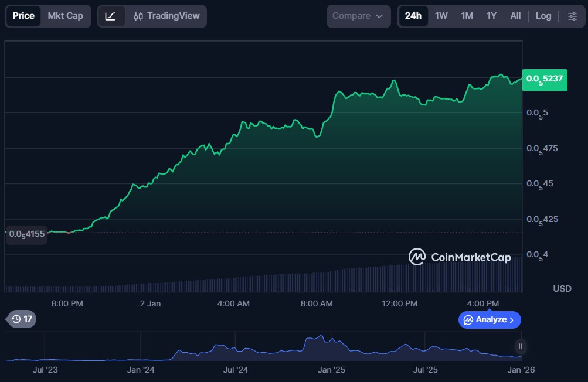Click the CoinMarketCap logo watermark
The width and height of the screenshot is (588, 382).
460,257
